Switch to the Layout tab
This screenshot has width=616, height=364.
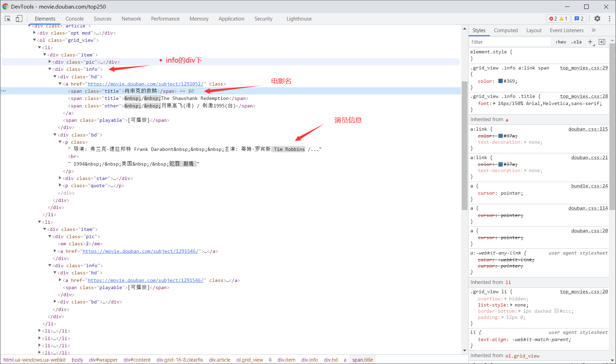[x=534, y=30]
